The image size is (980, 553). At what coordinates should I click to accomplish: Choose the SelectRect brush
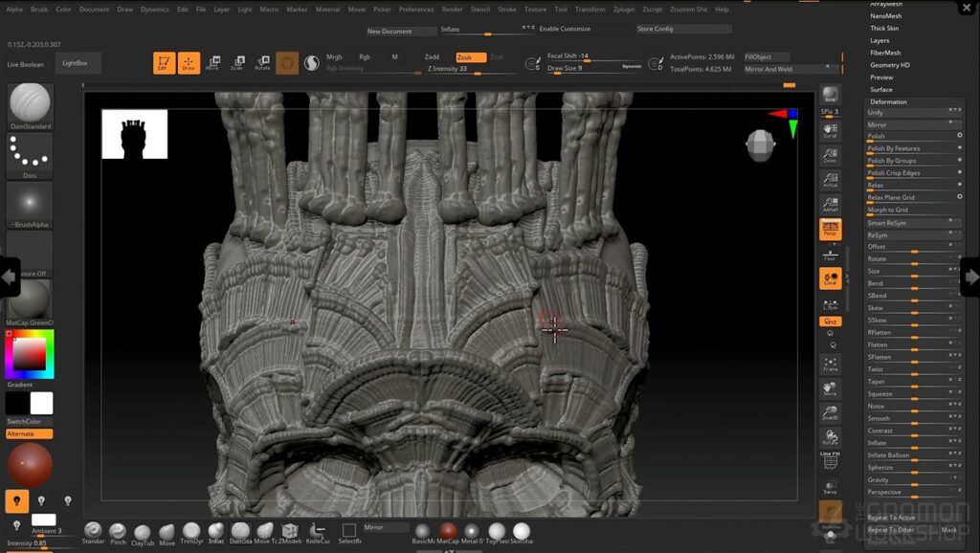[x=349, y=532]
